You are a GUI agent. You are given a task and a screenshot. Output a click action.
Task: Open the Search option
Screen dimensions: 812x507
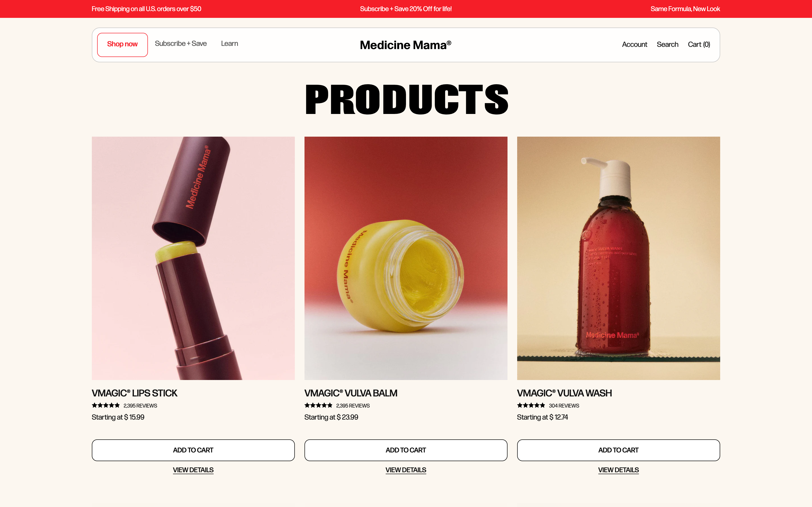click(667, 45)
